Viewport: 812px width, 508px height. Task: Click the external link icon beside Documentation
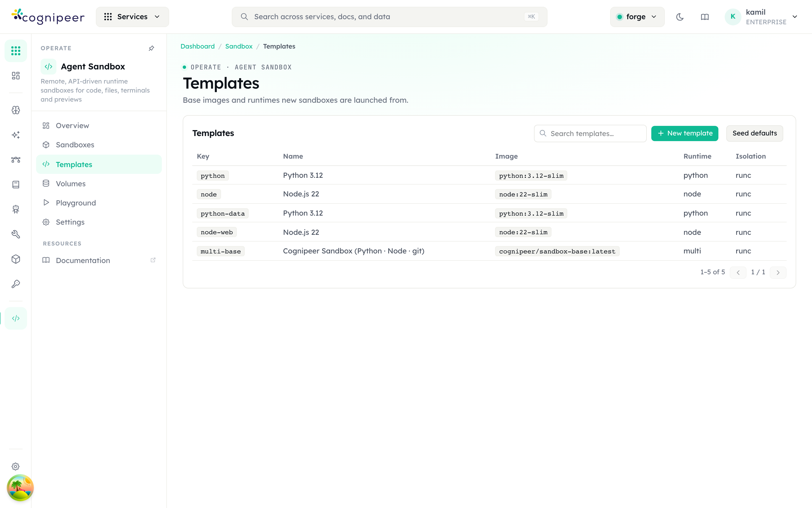coord(153,260)
